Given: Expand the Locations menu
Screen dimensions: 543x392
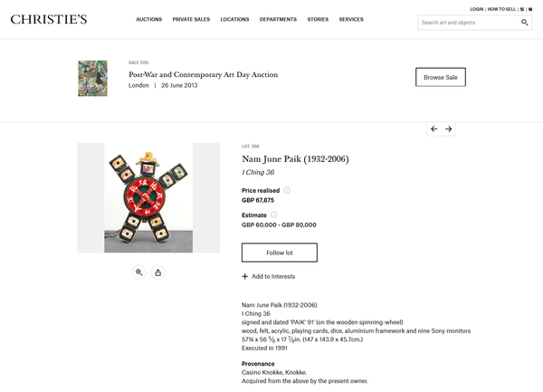Looking at the screenshot, I should click(x=234, y=19).
